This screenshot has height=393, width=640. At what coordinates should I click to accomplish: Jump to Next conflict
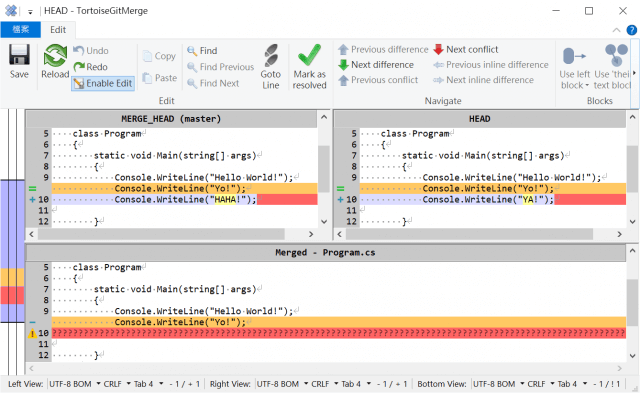coord(466,49)
